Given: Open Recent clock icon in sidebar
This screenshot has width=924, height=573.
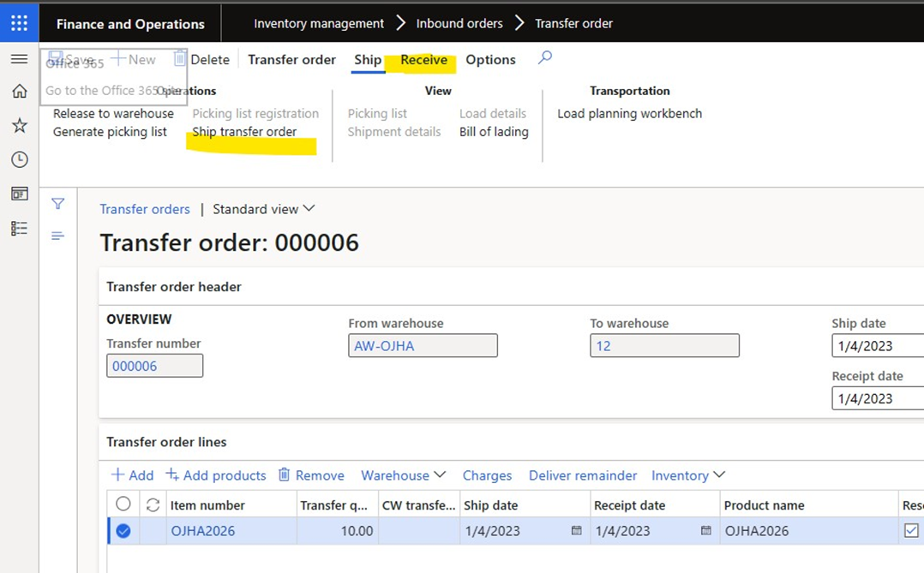Looking at the screenshot, I should click(20, 159).
